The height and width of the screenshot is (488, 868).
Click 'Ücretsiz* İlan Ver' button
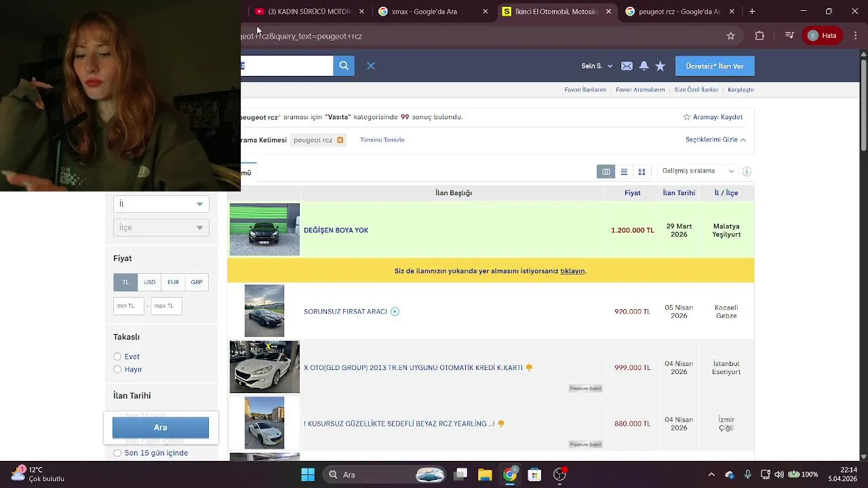point(715,66)
